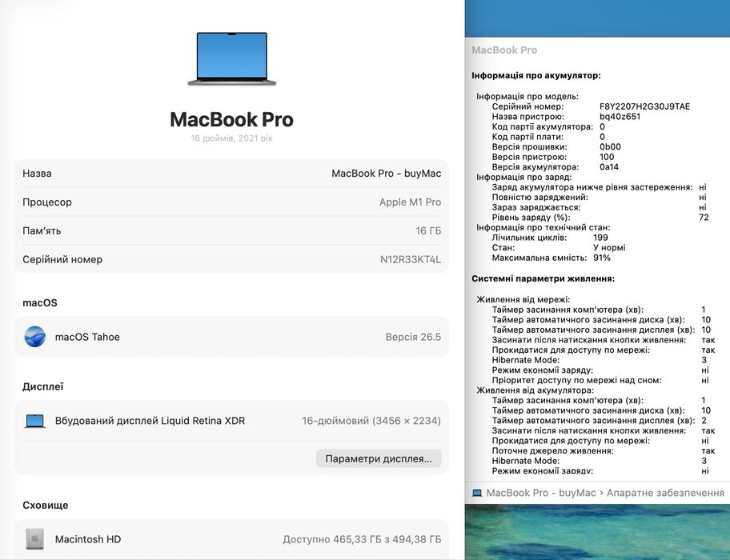The height and width of the screenshot is (560, 730).
Task: Click Інформація про акумулятор heading
Action: (x=536, y=75)
